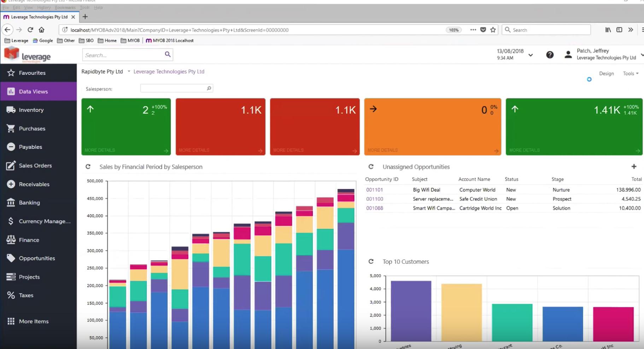
Task: Open the Bookmarks menu
Action: [65, 7]
